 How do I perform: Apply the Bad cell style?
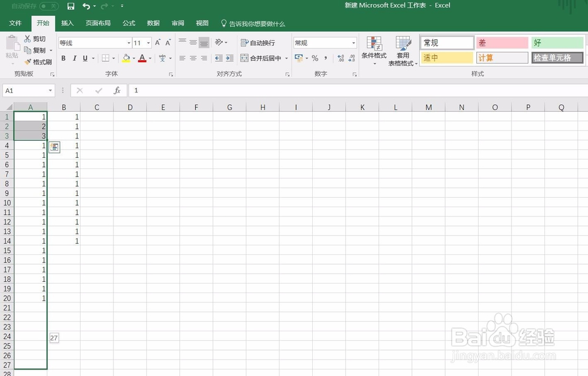click(x=502, y=43)
